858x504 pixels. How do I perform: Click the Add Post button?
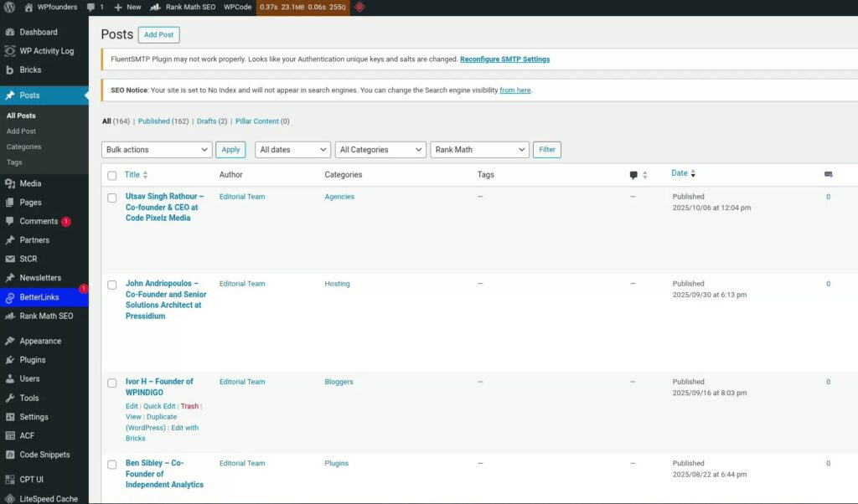point(158,34)
